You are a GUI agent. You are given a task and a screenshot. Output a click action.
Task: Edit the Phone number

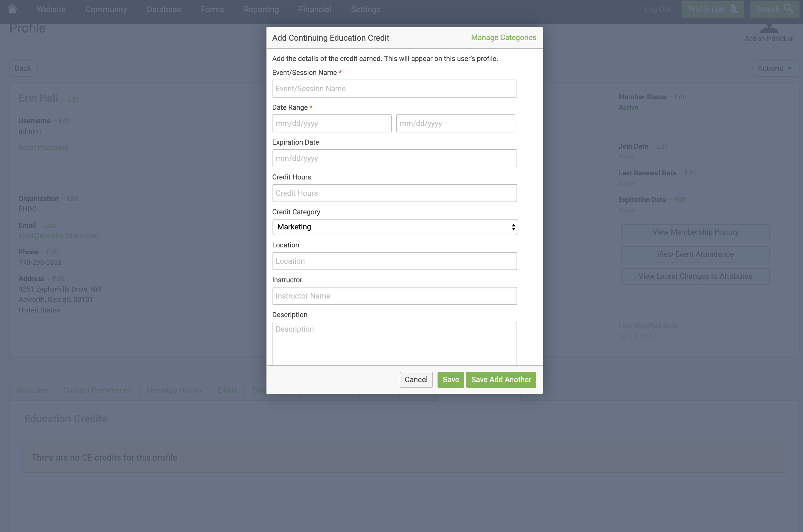point(52,252)
